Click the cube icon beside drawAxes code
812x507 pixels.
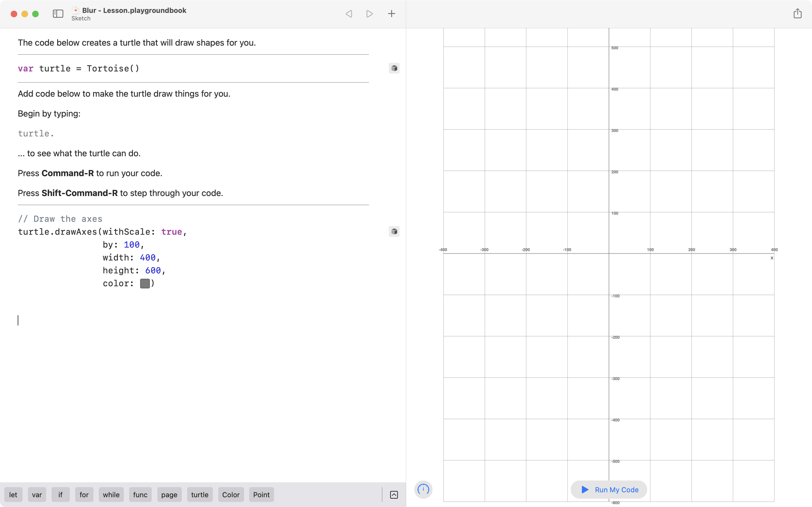pos(394,232)
